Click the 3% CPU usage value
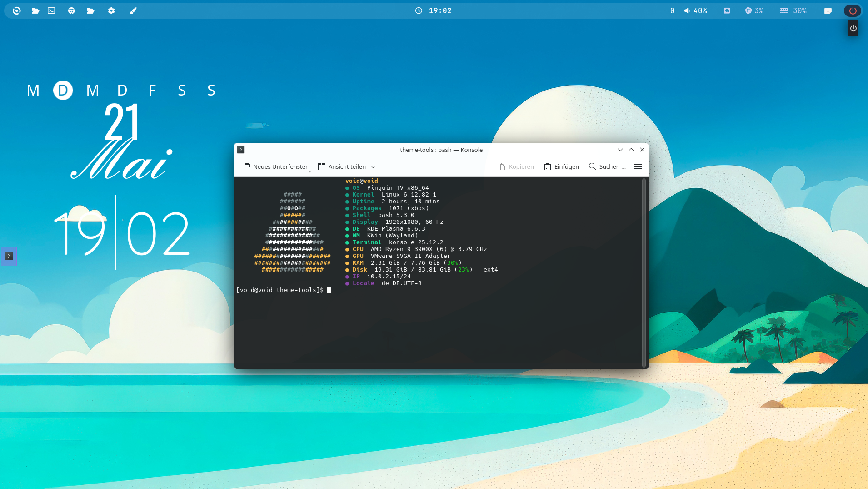Viewport: 868px width, 489px height. pos(759,10)
